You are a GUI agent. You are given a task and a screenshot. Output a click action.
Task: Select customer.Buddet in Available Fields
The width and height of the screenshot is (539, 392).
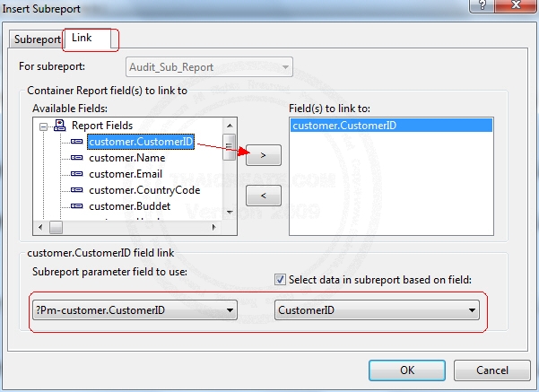(130, 206)
